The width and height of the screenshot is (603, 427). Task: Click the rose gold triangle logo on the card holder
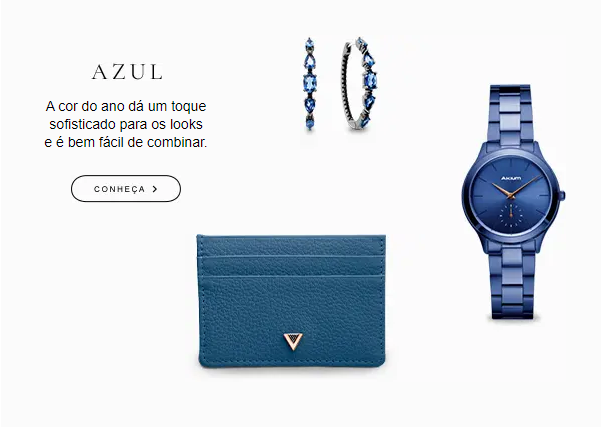click(293, 342)
